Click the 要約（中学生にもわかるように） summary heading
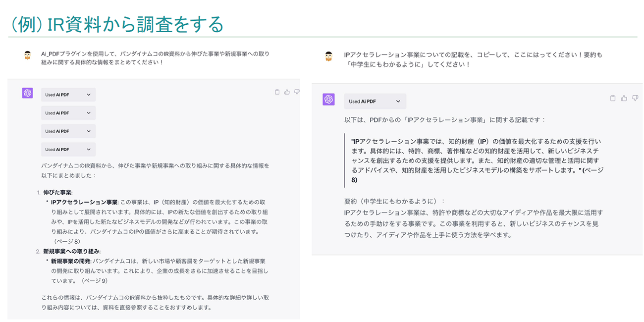Screen dimensions: 644x322 tap(394, 201)
